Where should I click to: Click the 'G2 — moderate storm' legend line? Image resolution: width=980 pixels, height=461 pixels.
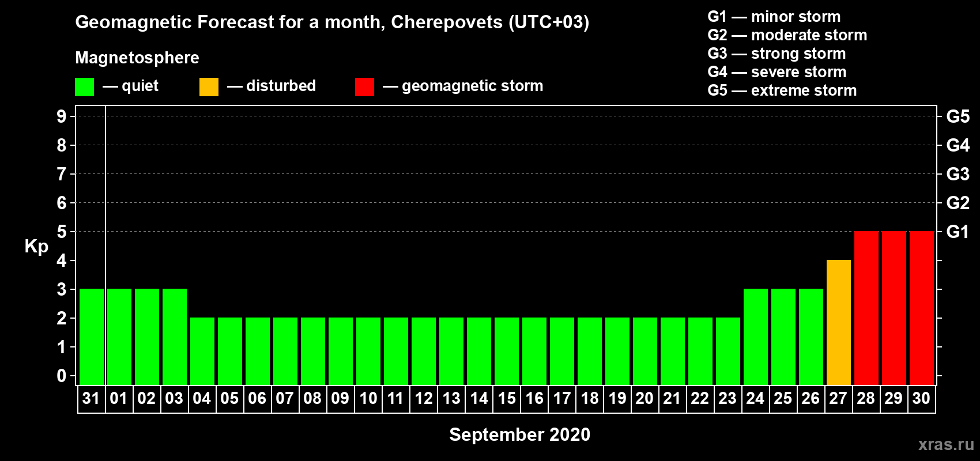pyautogui.click(x=787, y=35)
